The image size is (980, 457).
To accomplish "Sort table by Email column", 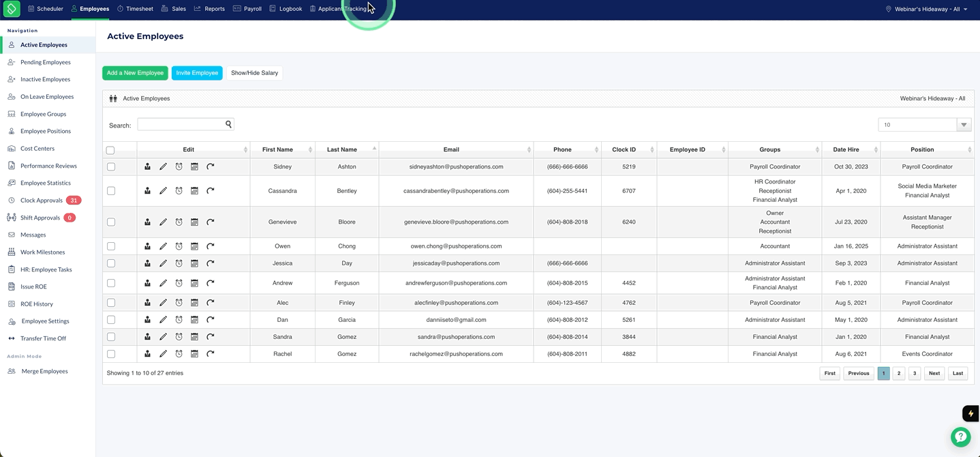I will [456, 149].
